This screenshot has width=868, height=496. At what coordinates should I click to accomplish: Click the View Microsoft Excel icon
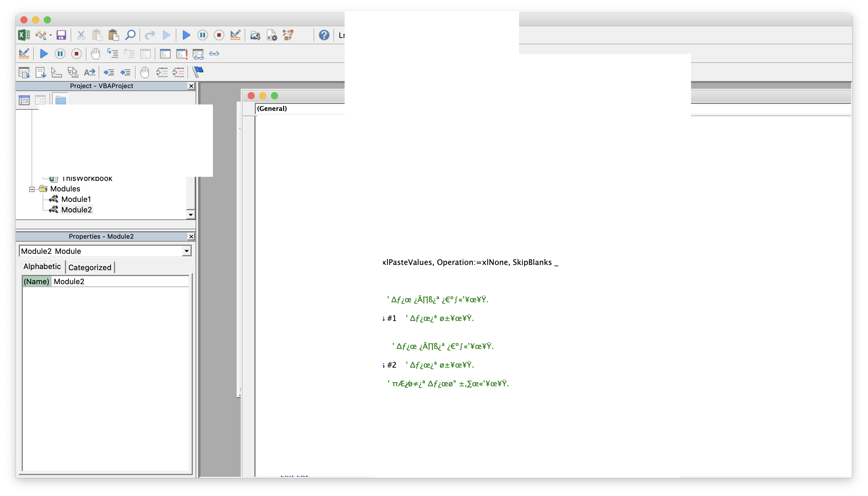click(24, 35)
